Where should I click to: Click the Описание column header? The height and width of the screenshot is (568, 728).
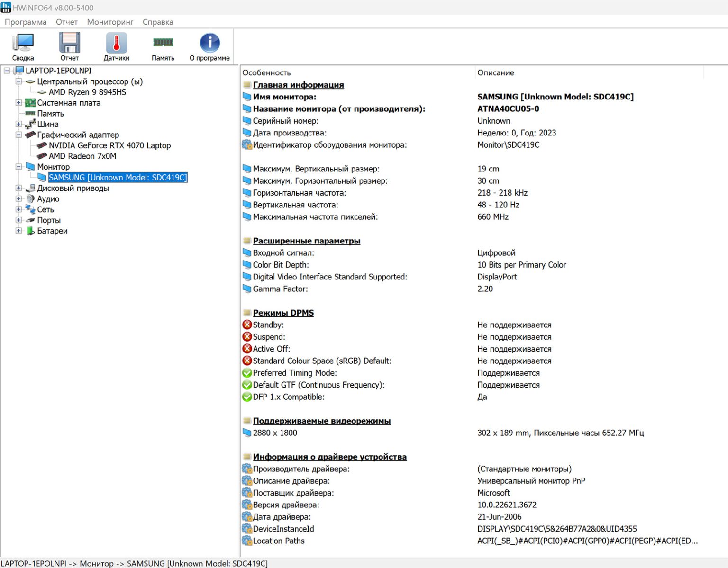click(495, 72)
